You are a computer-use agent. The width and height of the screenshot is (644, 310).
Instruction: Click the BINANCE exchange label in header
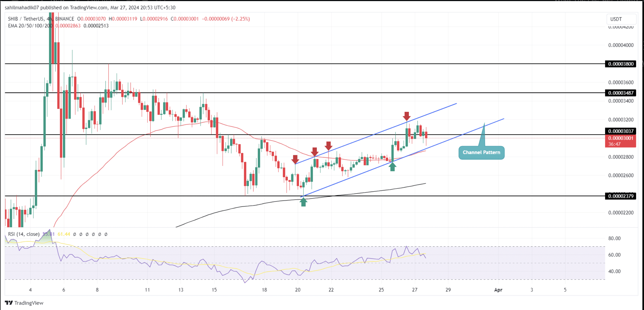[64, 19]
